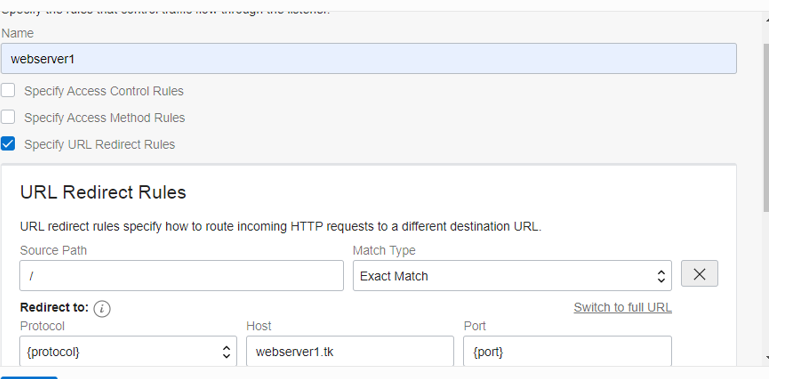Viewport: 792px width, 379px height.
Task: Click the Port field showing {port}
Action: click(x=567, y=352)
